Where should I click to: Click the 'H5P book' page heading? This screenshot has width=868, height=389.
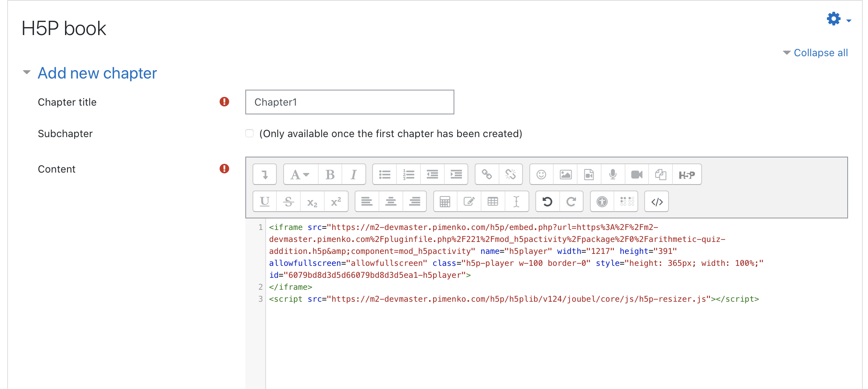tap(64, 29)
